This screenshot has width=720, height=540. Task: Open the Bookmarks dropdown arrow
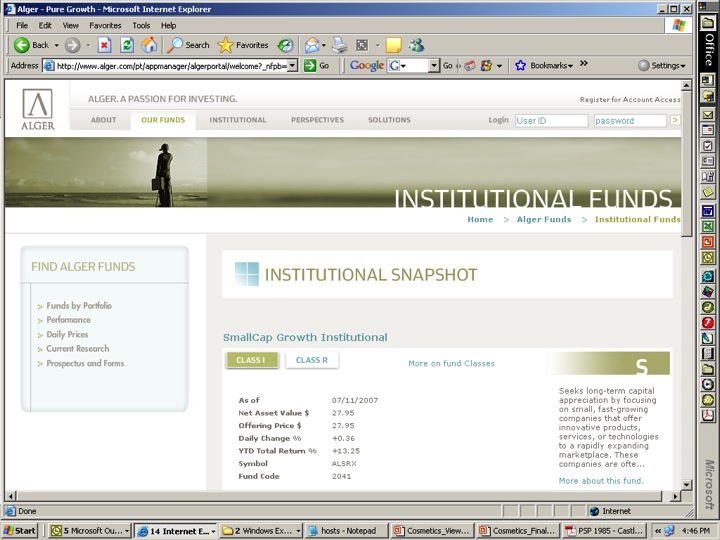tap(571, 66)
